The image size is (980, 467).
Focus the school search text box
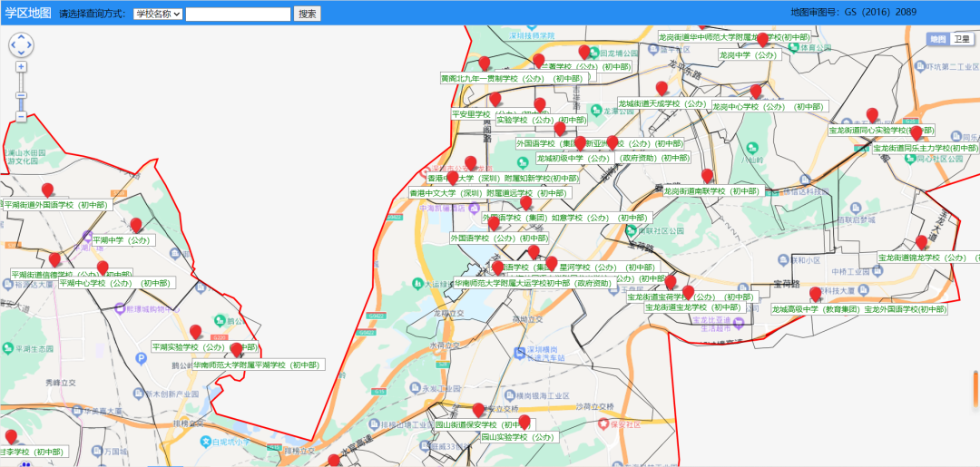(x=238, y=14)
